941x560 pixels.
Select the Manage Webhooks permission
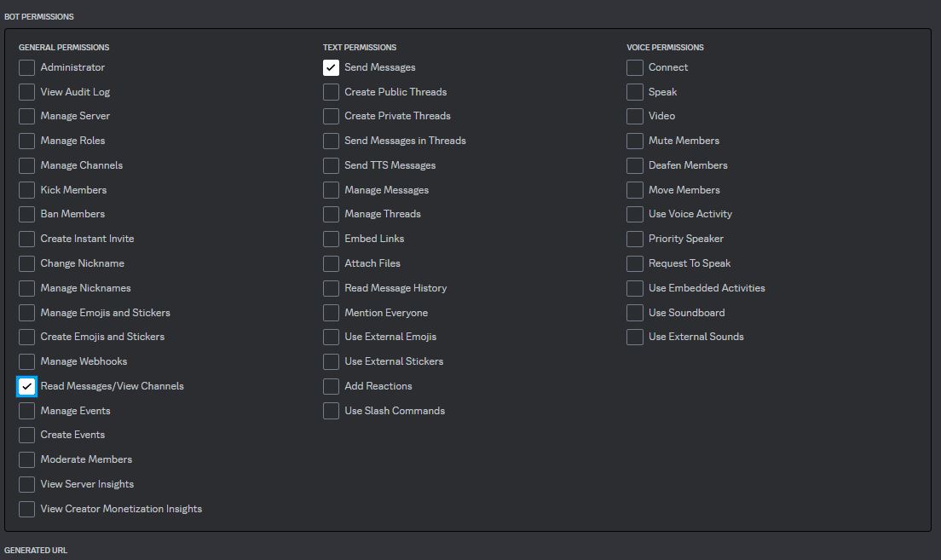pos(26,361)
